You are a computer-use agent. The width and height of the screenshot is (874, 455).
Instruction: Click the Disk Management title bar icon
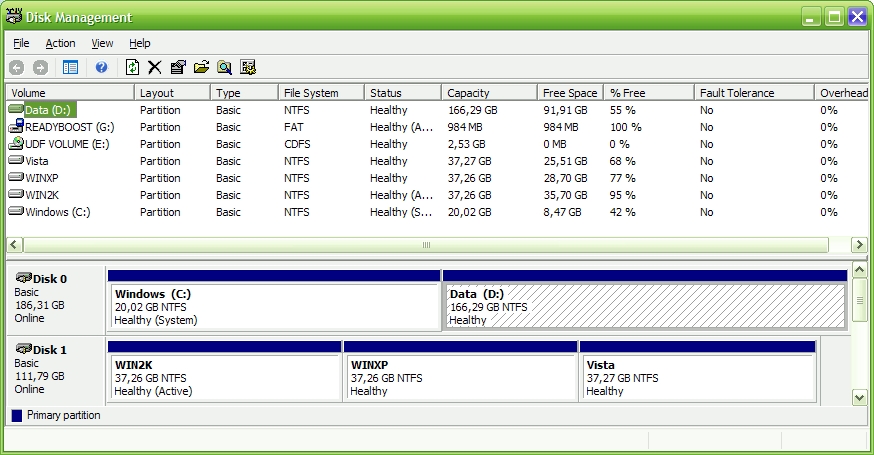(14, 16)
